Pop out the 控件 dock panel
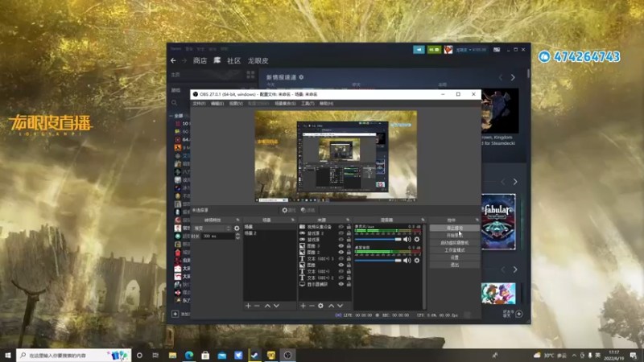The image size is (644, 362). (477, 220)
